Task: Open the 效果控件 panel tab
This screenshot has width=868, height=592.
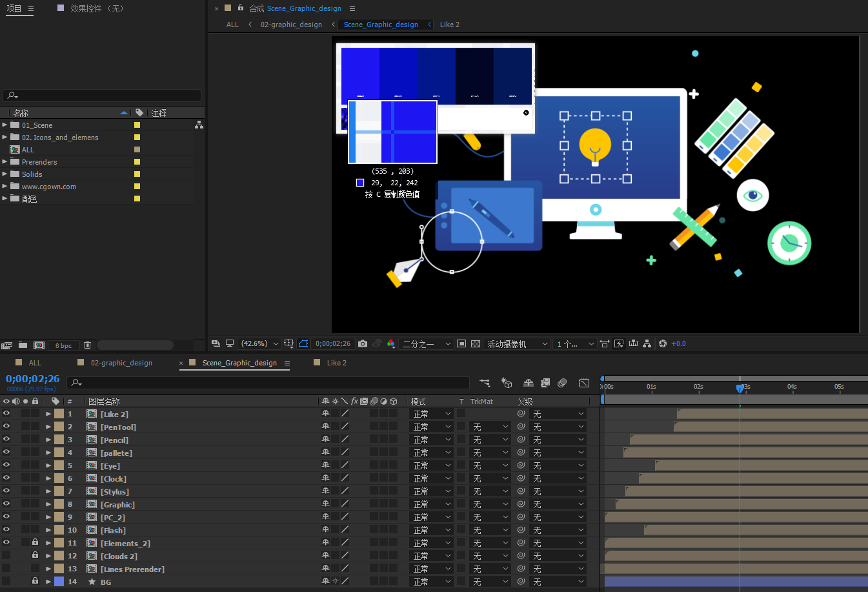Action: (97, 8)
